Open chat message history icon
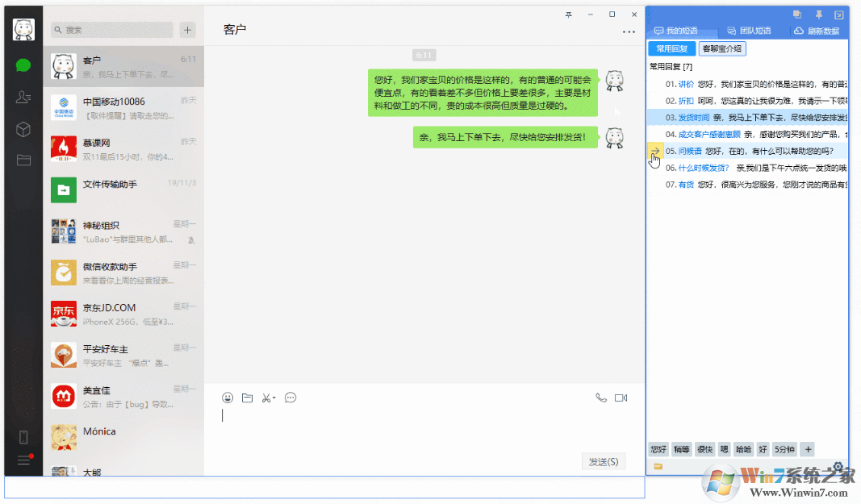 pos(290,398)
